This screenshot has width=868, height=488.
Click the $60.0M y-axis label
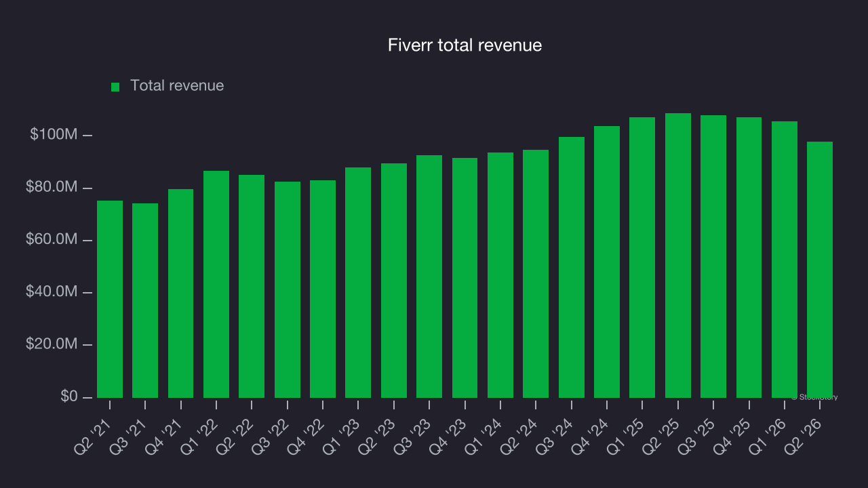51,239
